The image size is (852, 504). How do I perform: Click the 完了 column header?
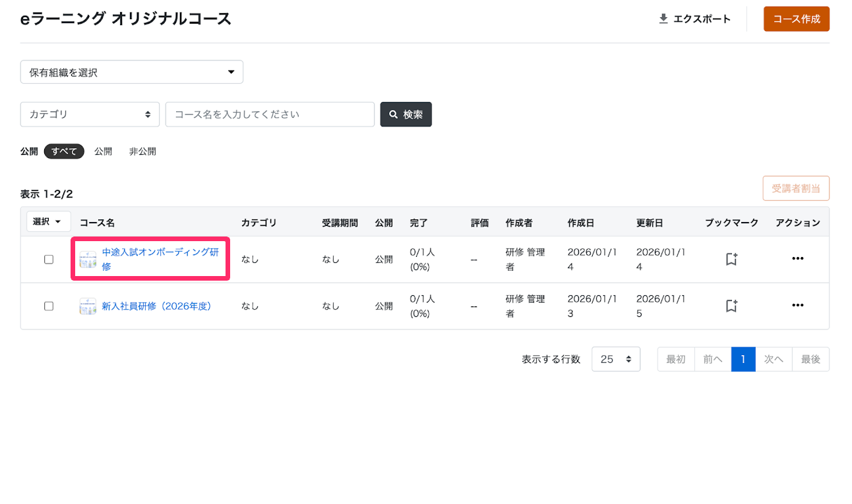(419, 223)
